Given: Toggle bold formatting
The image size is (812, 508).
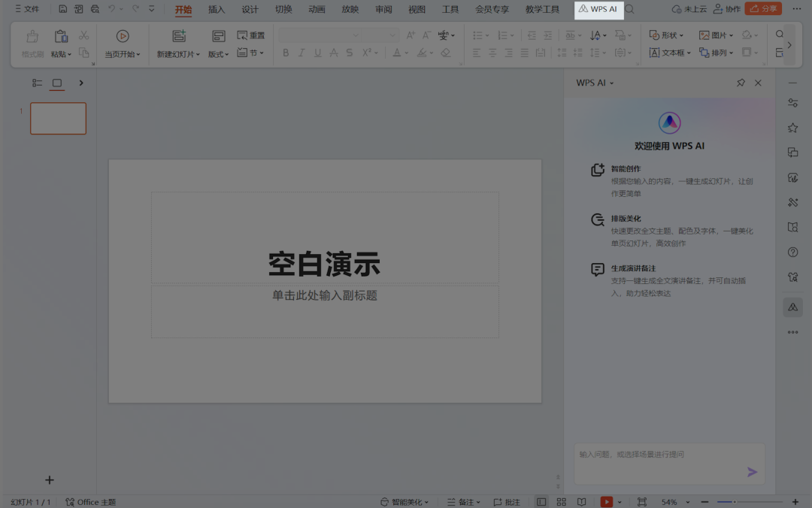Looking at the screenshot, I should [286, 53].
